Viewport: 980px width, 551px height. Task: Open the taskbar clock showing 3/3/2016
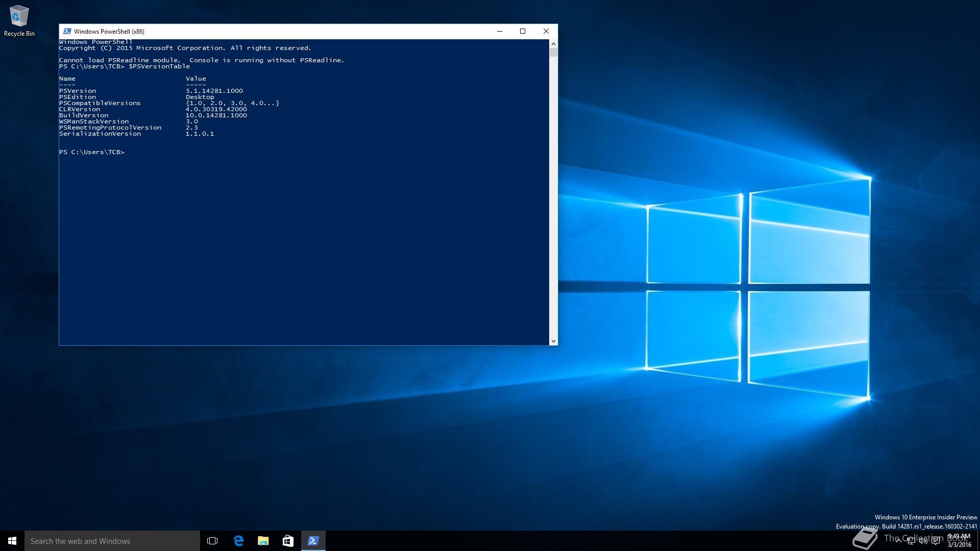pyautogui.click(x=959, y=541)
